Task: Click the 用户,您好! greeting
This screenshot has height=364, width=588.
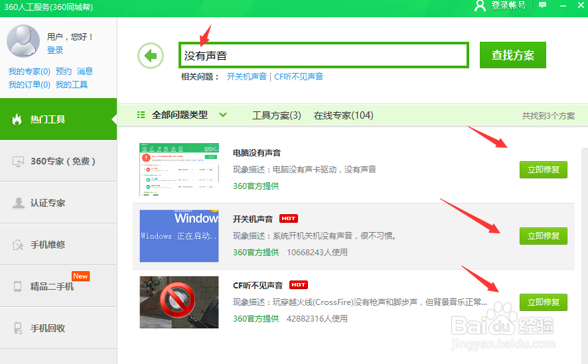Action: [x=70, y=36]
